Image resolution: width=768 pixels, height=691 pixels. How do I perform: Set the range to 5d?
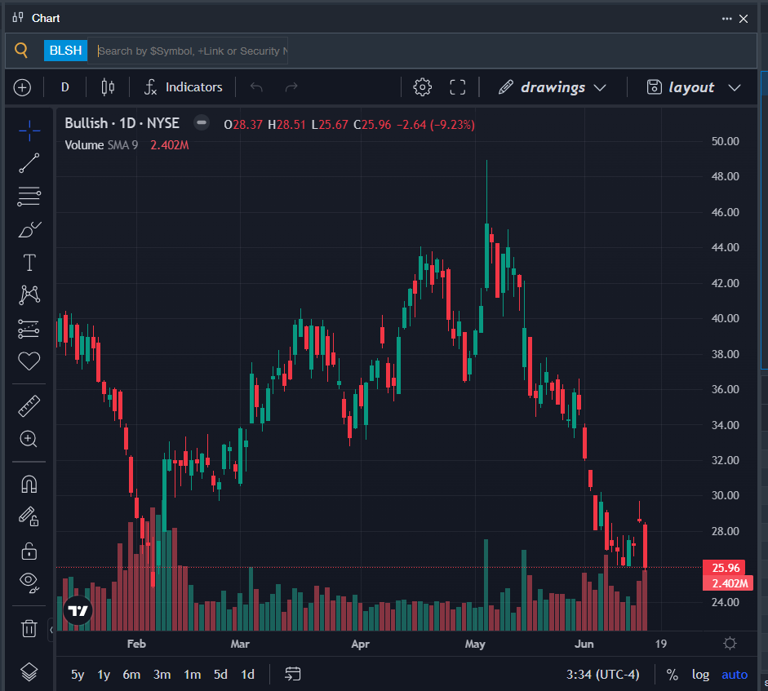[x=220, y=674]
